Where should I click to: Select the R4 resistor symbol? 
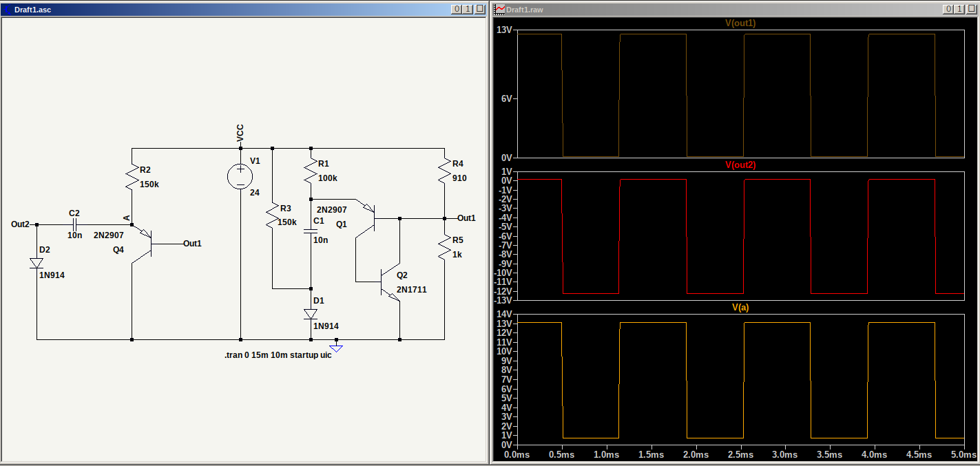tap(444, 171)
